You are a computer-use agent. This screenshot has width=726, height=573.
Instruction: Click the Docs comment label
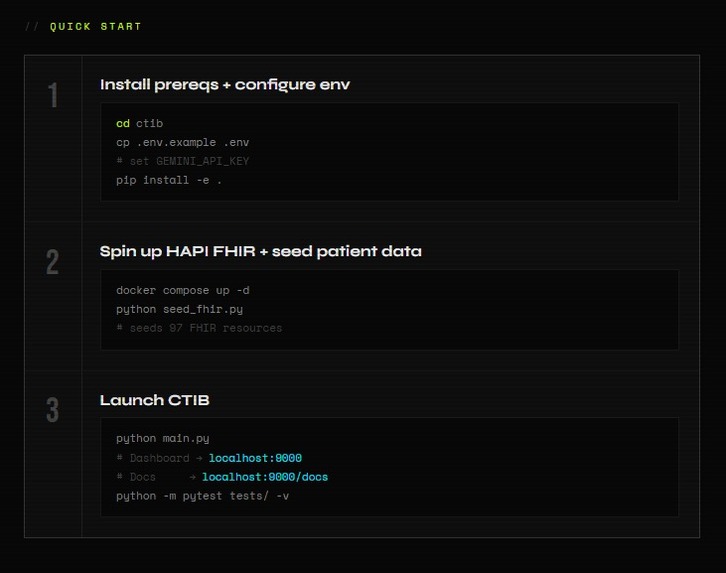pyautogui.click(x=143, y=477)
